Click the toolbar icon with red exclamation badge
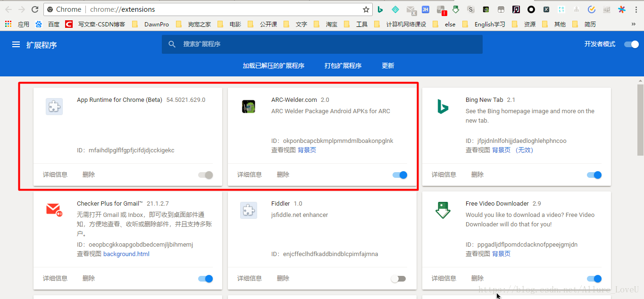644x299 pixels. [441, 10]
